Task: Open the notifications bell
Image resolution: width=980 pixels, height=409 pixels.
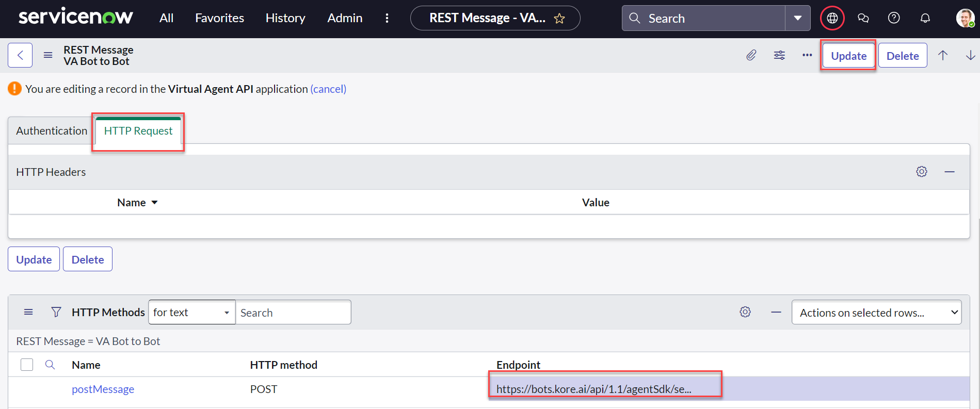Action: 925,19
